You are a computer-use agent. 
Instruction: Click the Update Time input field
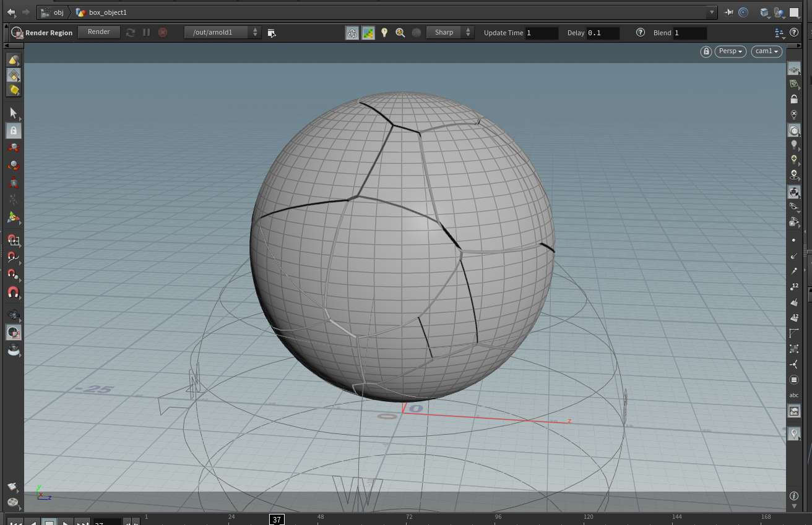(542, 33)
